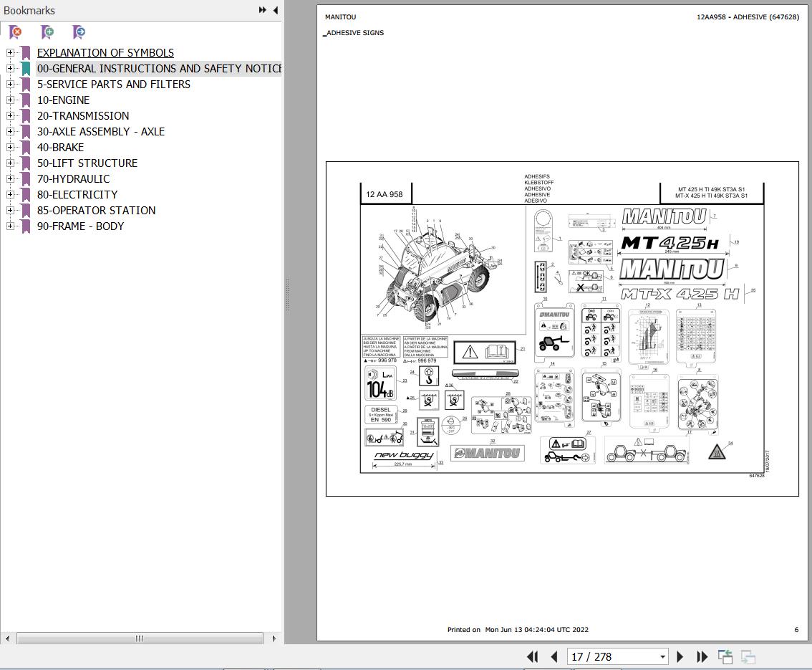Expand the 30-AXLE ASSEMBLY - AXLE node

point(10,131)
